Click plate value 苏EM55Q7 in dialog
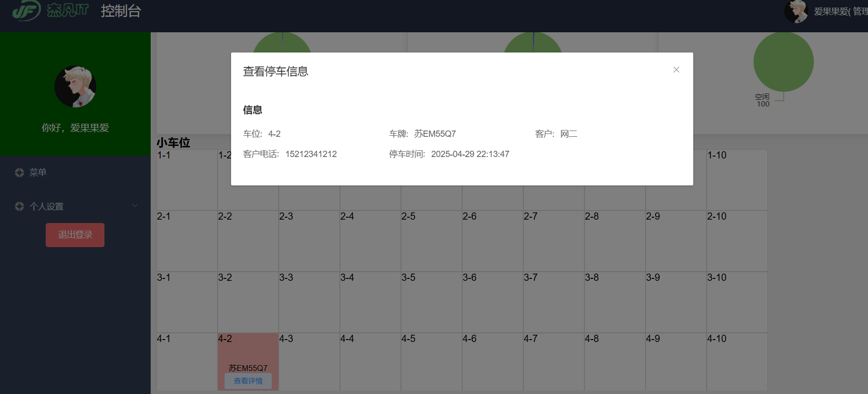The image size is (868, 394). tap(435, 134)
